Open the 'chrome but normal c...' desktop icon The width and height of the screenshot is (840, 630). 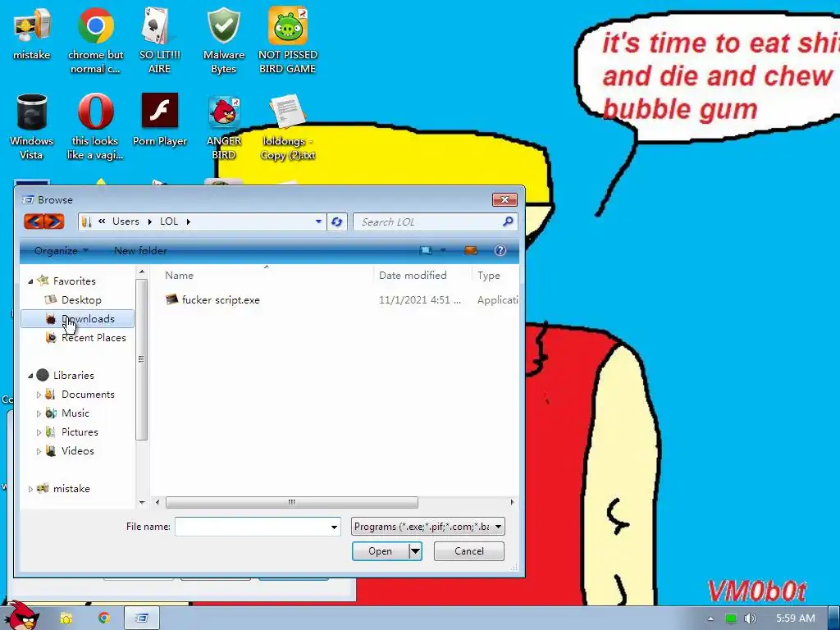point(95,40)
